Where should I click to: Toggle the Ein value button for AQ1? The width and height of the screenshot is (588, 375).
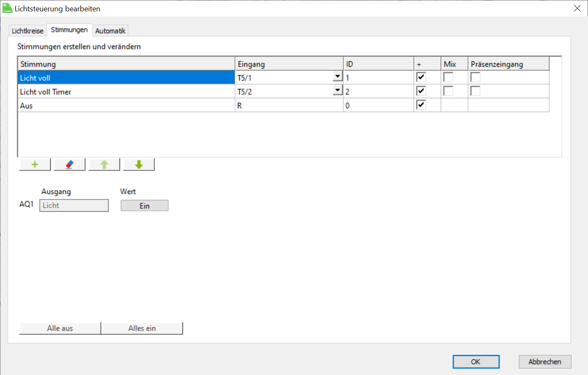[144, 206]
